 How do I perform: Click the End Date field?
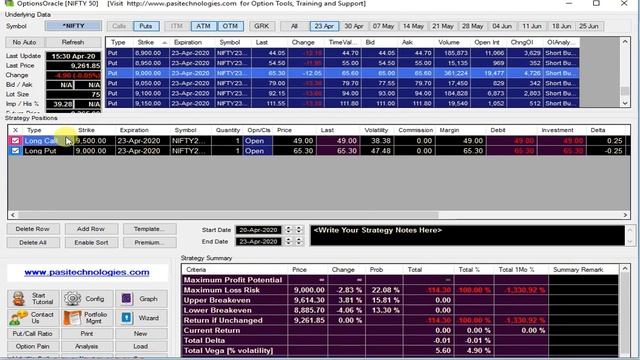[258, 242]
